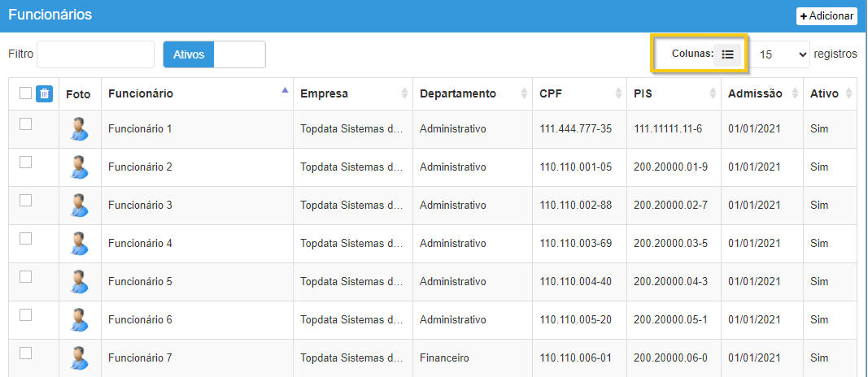The height and width of the screenshot is (377, 868).
Task: Open the Funcionário 4 name entry
Action: [140, 243]
